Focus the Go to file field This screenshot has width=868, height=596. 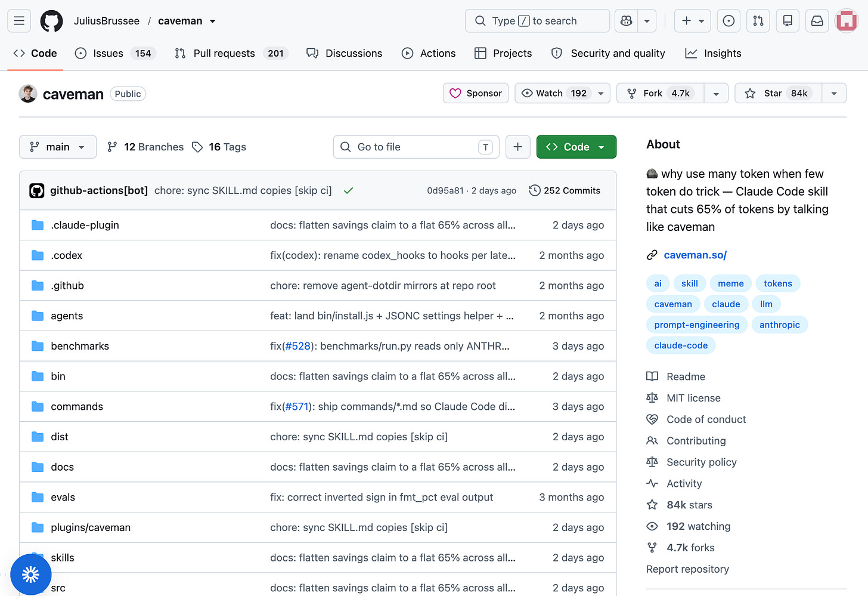tap(416, 147)
